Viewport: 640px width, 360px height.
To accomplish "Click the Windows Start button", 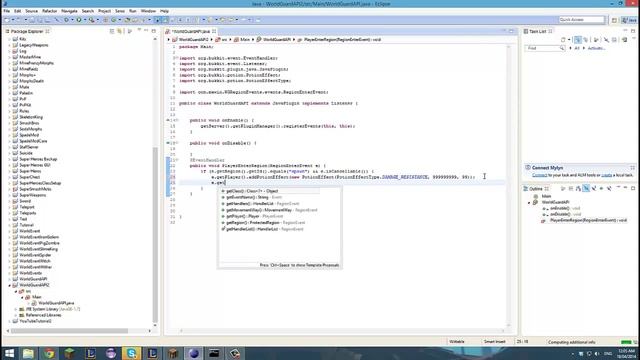I will [9, 353].
